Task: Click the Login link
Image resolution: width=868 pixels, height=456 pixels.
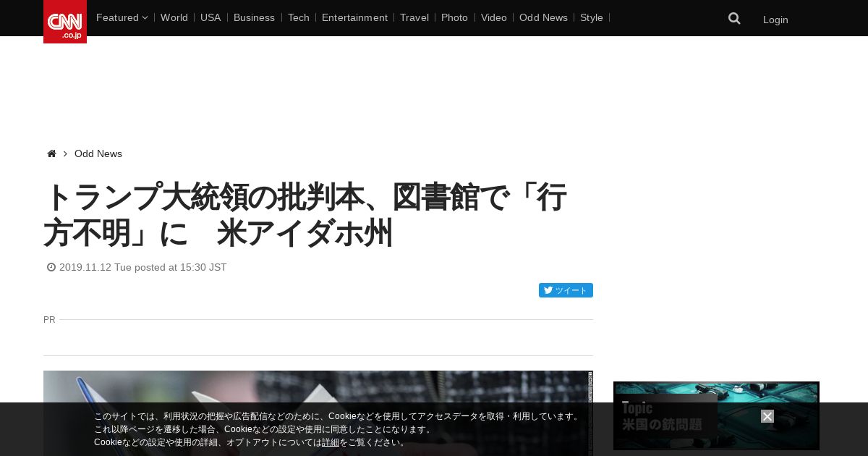Action: pyautogui.click(x=775, y=20)
